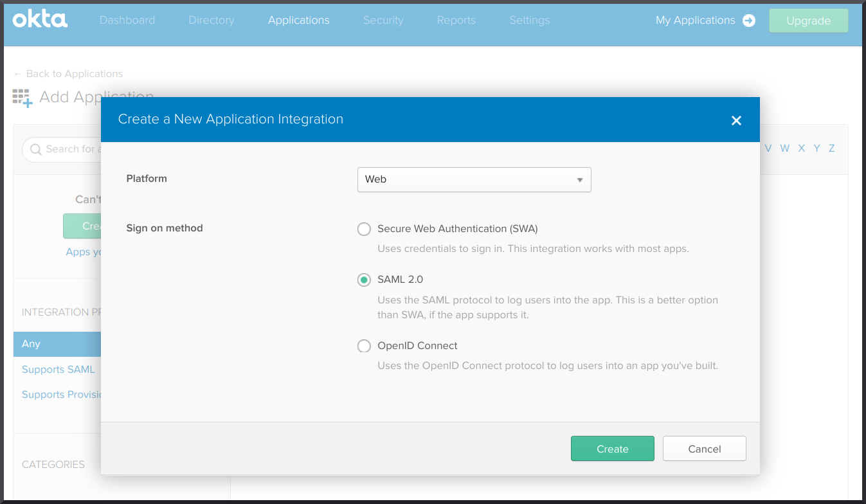Filter by Supports SAML
The height and width of the screenshot is (504, 866).
click(x=59, y=370)
